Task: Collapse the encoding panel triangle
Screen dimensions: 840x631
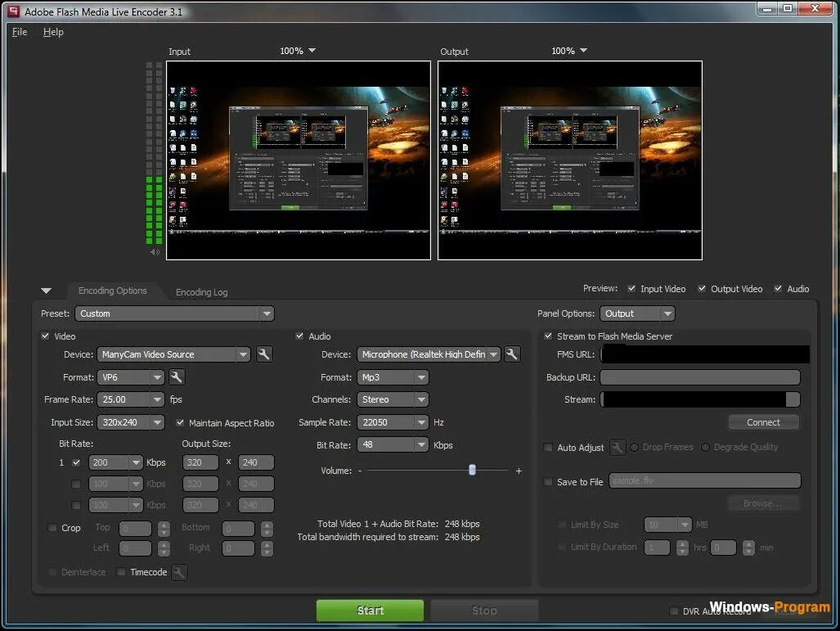Action: [46, 291]
